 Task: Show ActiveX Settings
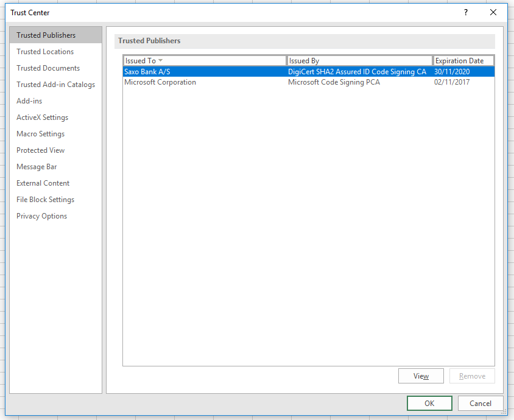coord(42,117)
